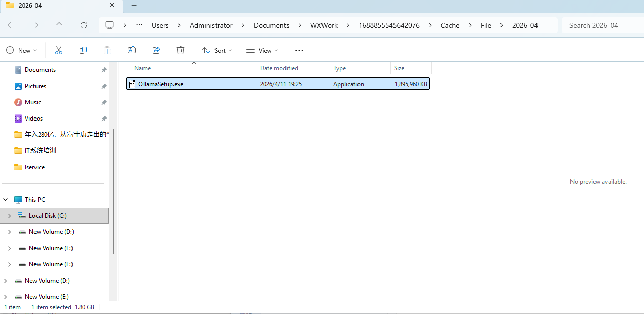The width and height of the screenshot is (644, 314).
Task: Navigate to Documents in the address bar
Action: pos(271,25)
